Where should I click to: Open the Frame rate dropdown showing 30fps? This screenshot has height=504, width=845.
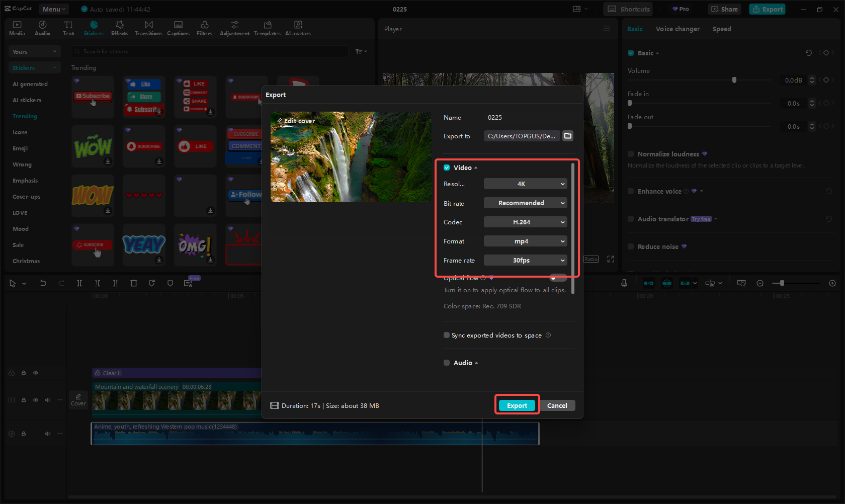(525, 260)
